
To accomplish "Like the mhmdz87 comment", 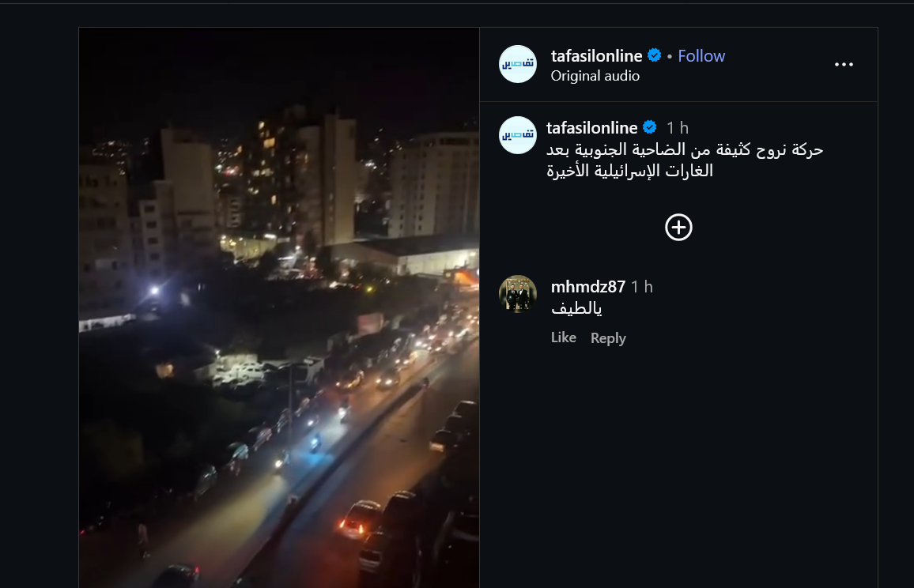I will point(563,337).
